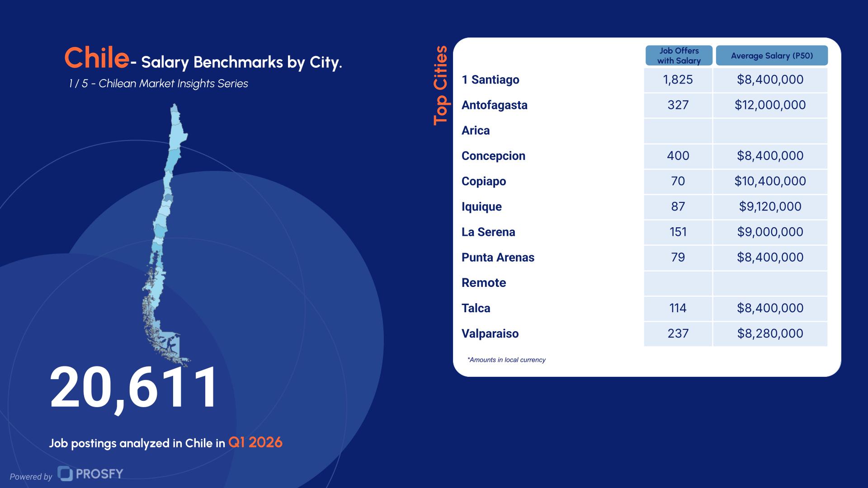Click Talca's salary $8,400,000

tap(770, 308)
